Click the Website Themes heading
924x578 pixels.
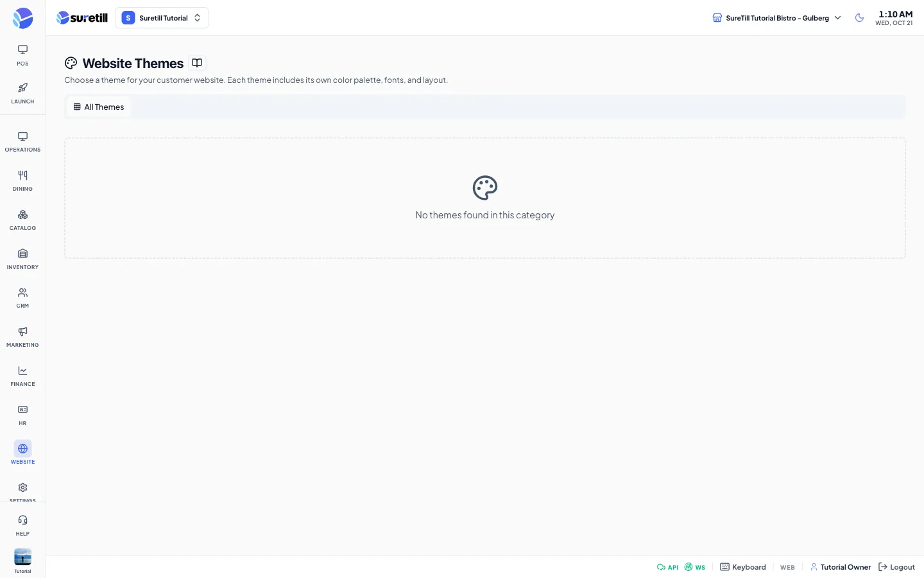133,63
